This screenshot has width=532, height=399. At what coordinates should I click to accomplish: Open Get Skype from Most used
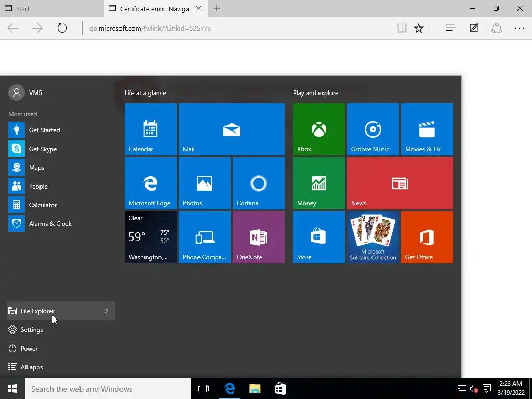61,149
